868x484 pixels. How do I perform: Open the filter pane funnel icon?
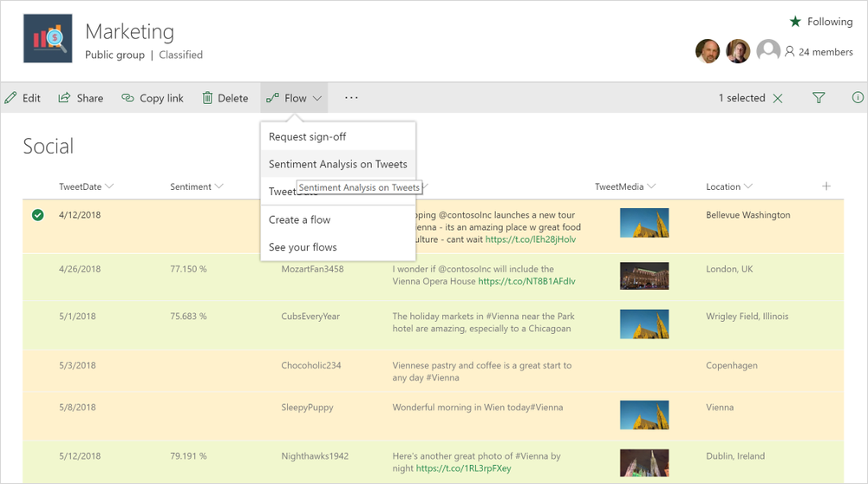[819, 98]
